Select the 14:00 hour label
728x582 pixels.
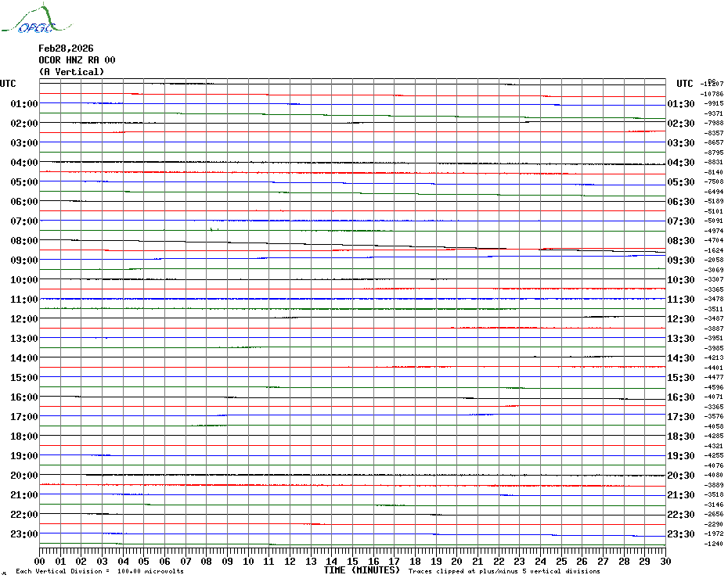24,357
